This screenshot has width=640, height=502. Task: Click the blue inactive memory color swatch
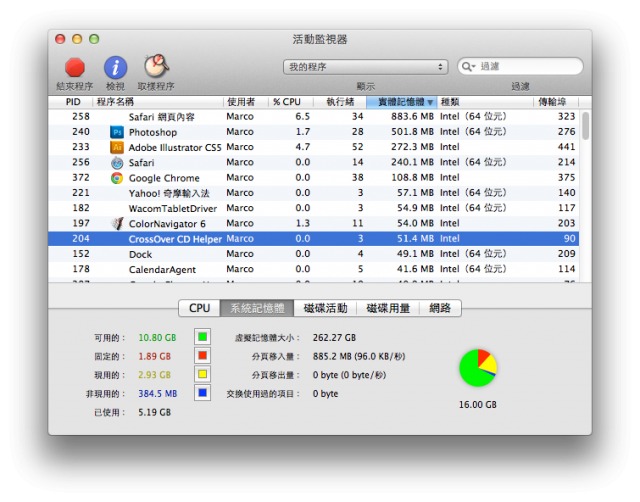coord(202,393)
